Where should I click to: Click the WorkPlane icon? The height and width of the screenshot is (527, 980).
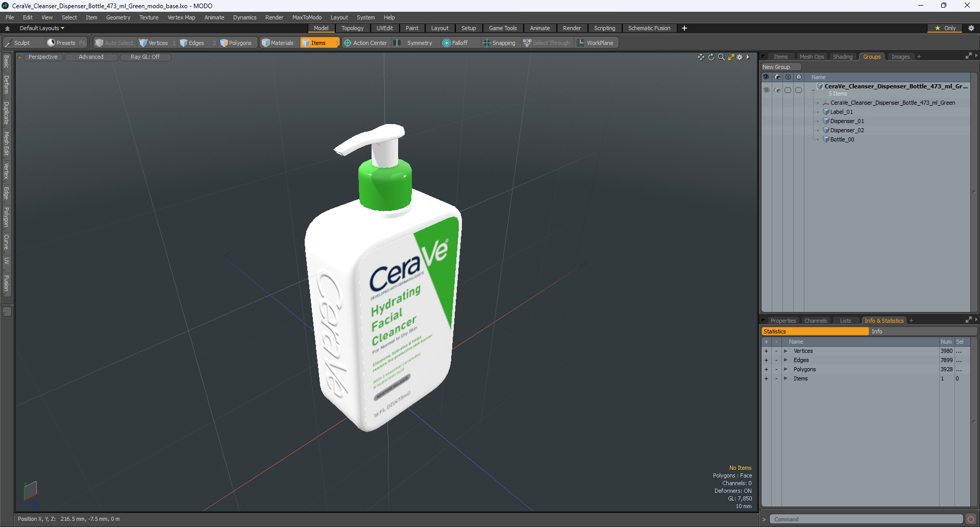(x=581, y=43)
